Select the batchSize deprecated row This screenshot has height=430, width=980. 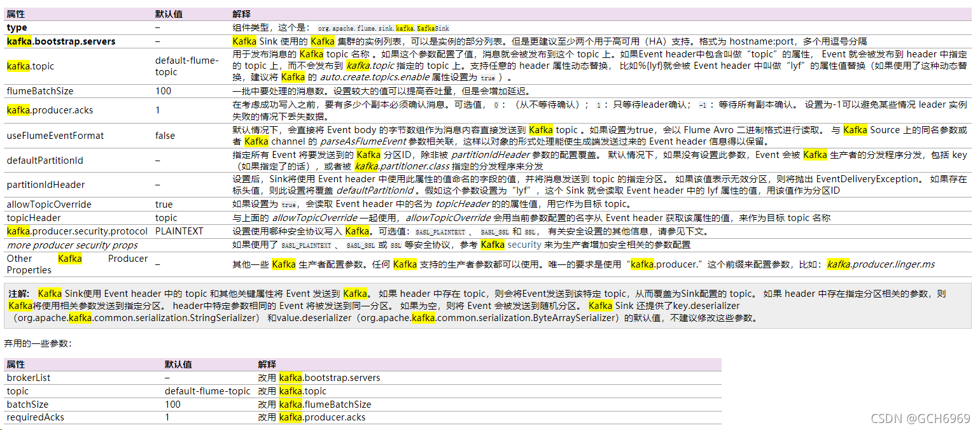point(27,404)
